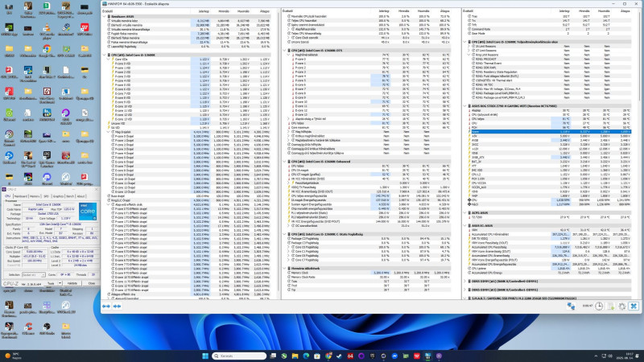Open the CPU-Z socket Selection dropdown
The height and width of the screenshot is (362, 644).
coord(33,274)
